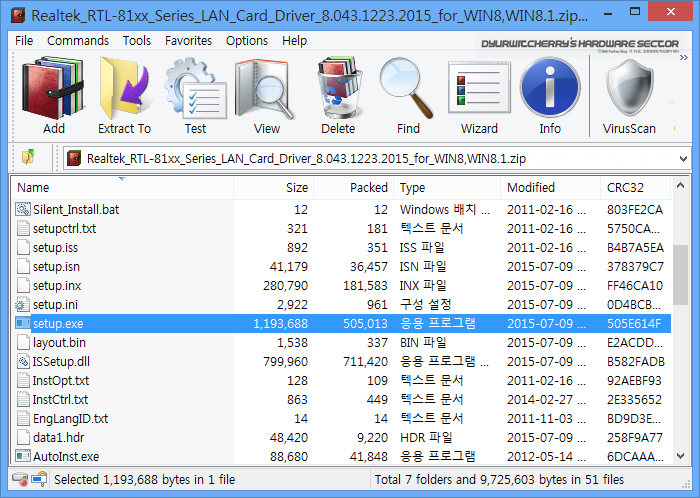Sort by Type column header
The height and width of the screenshot is (498, 700).
tap(447, 188)
